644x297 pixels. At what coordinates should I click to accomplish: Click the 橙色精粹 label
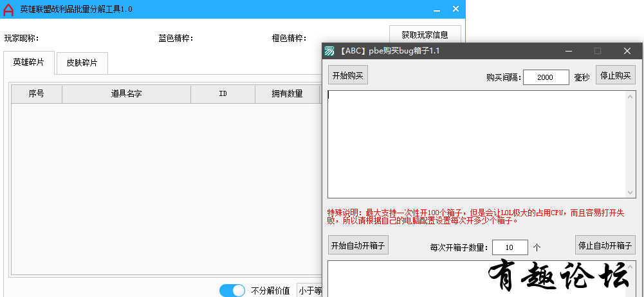click(290, 38)
